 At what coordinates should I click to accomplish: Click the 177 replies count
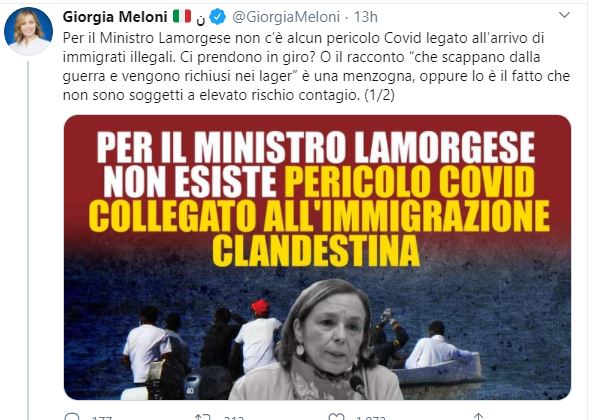102,418
